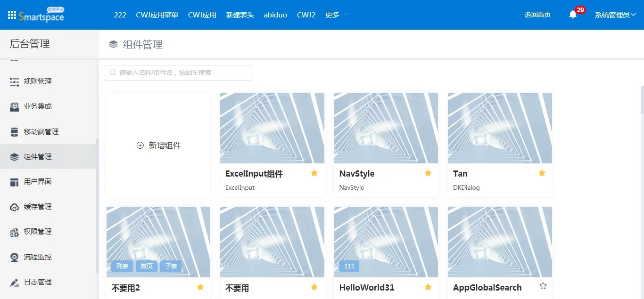Click the 缓存管理 cloud icon
The height and width of the screenshot is (299, 644).
click(x=15, y=207)
